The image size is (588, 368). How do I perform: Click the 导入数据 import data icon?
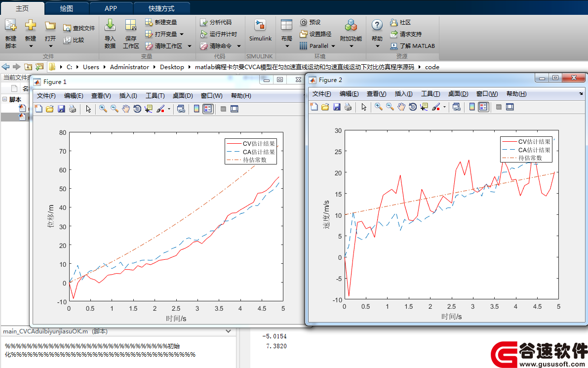coord(110,26)
